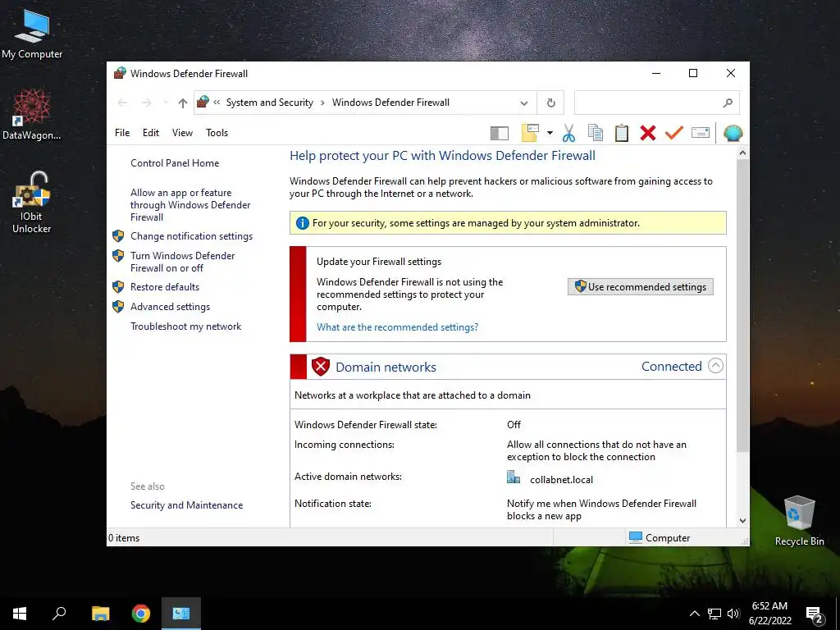Open the File menu
The height and width of the screenshot is (630, 840).
click(122, 133)
